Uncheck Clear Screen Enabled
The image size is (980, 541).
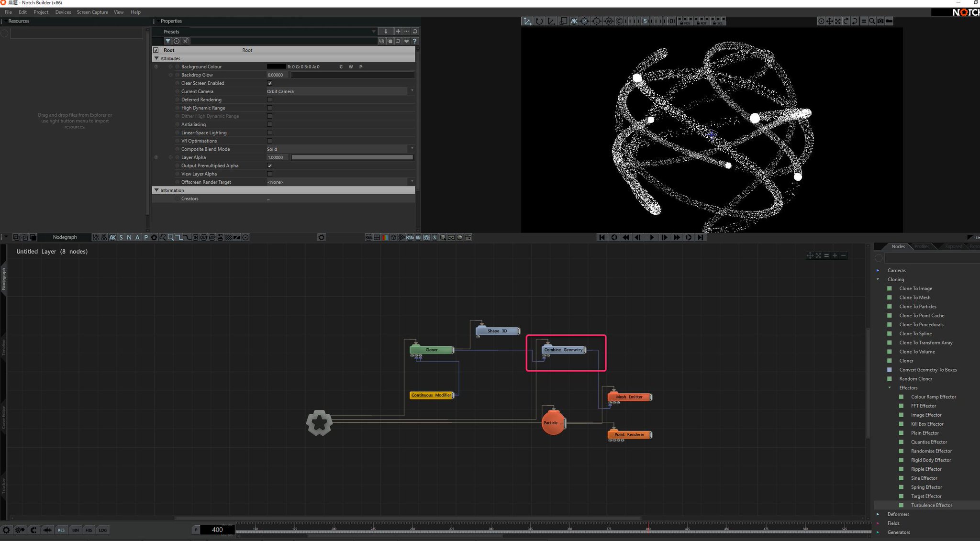pyautogui.click(x=269, y=83)
